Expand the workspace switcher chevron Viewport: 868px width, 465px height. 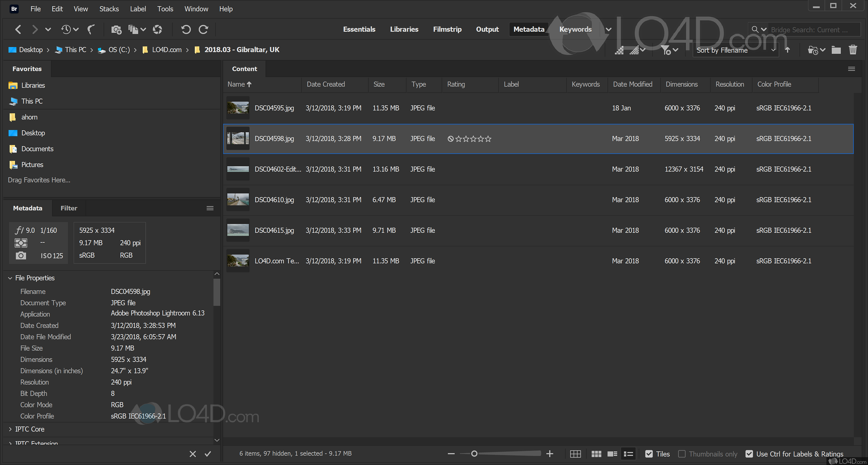click(609, 30)
